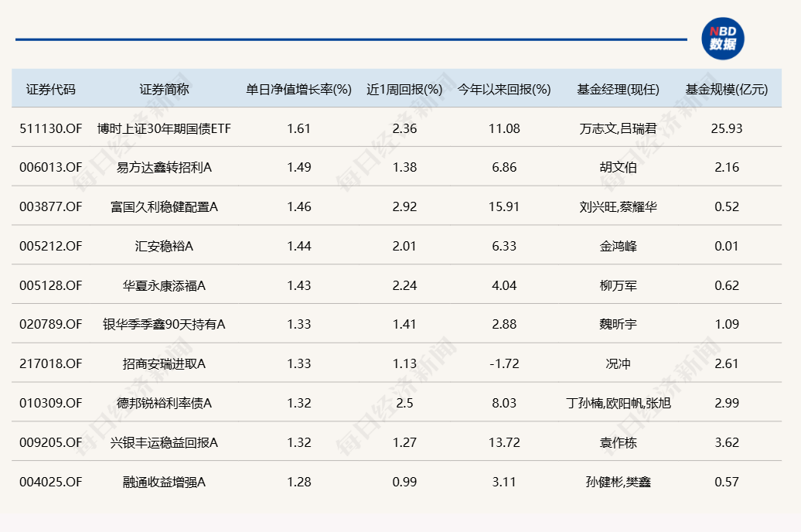801x532 pixels.
Task: Click the manager cell 丁孙楠,欧阳帆,张旭
Action: click(618, 403)
